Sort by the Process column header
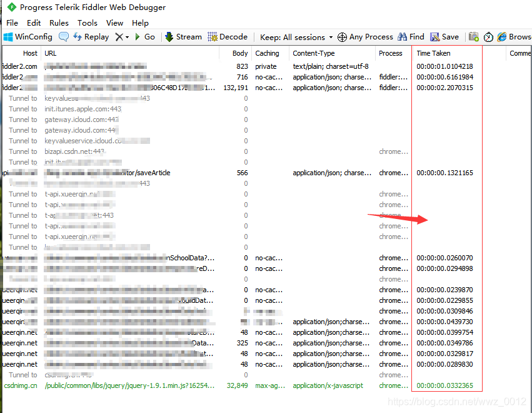The height and width of the screenshot is (413, 532). coord(394,53)
